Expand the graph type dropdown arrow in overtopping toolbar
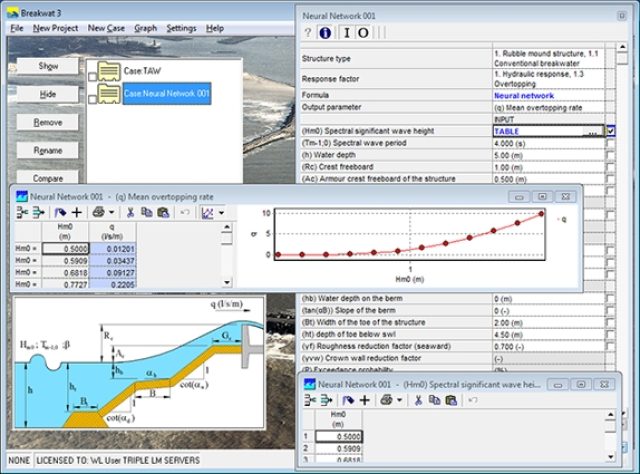The image size is (640, 474). tap(220, 212)
